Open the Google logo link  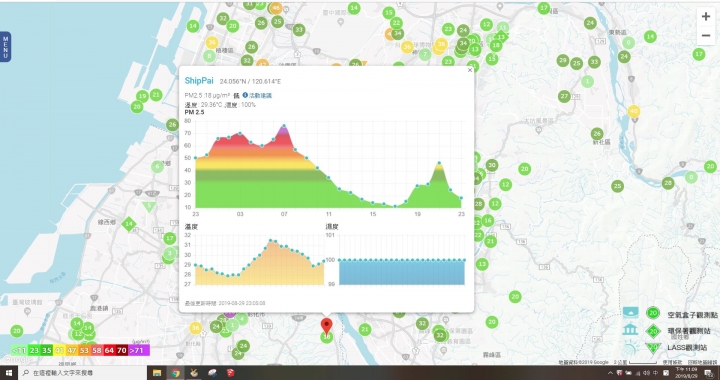click(17, 359)
